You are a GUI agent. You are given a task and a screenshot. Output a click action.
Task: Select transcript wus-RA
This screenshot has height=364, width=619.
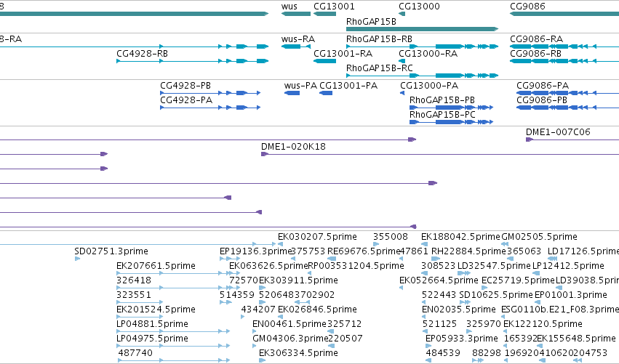click(x=298, y=39)
